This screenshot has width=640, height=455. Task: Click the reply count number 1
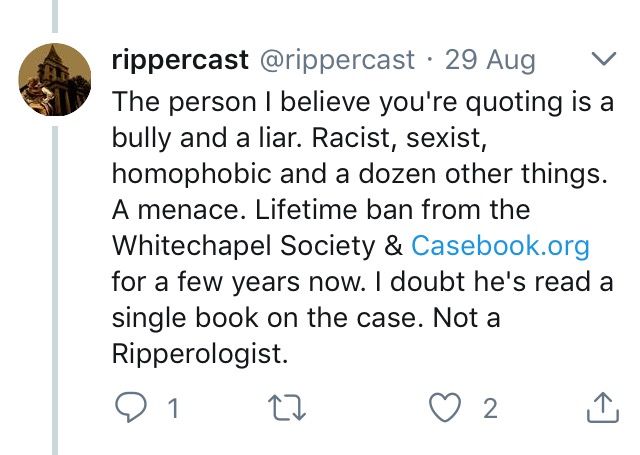click(x=172, y=408)
